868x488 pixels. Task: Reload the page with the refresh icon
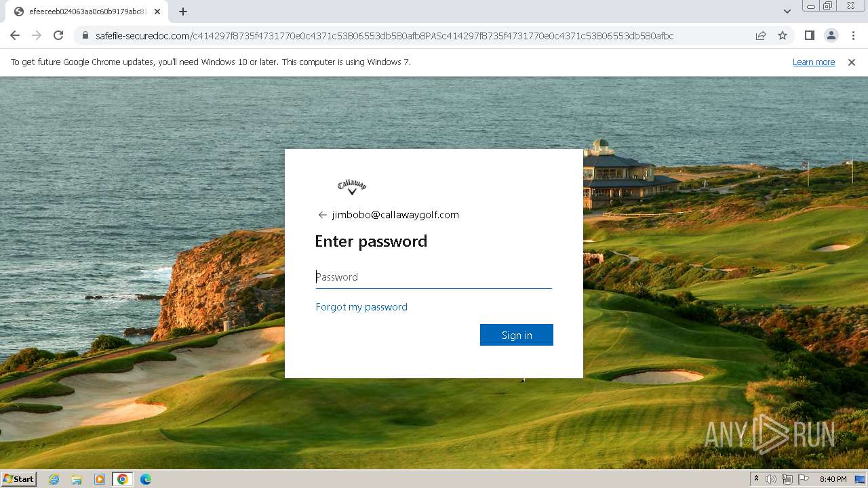click(x=58, y=35)
